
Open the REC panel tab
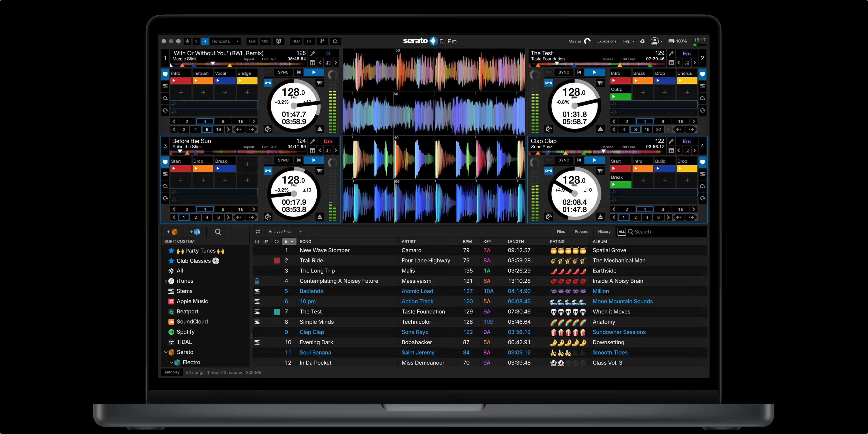296,41
